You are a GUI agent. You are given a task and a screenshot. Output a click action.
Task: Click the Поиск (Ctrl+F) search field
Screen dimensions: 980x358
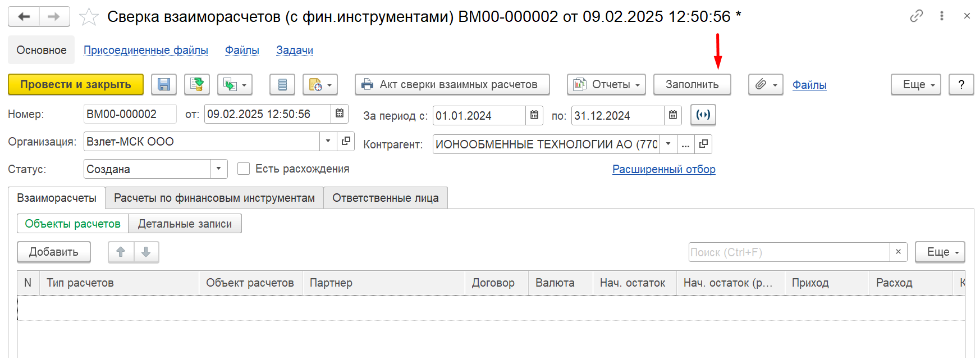click(x=789, y=252)
